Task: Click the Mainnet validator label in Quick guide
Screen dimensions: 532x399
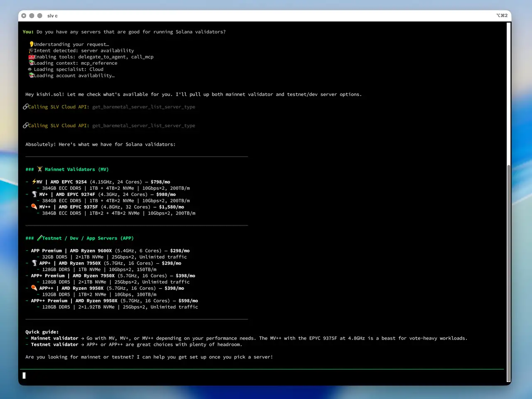Action: pyautogui.click(x=54, y=338)
